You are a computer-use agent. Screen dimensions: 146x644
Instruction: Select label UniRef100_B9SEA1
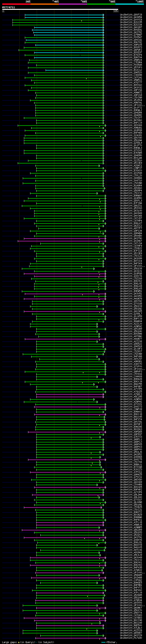click(x=131, y=30)
